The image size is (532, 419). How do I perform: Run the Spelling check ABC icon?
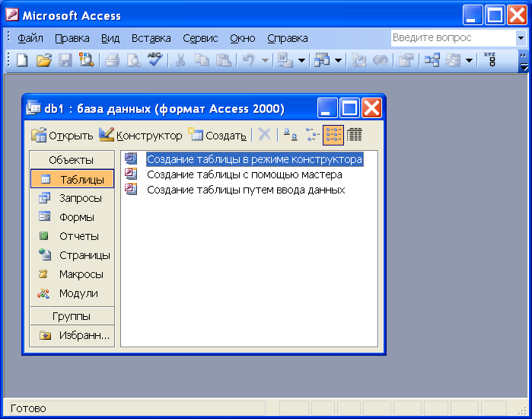pos(155,59)
